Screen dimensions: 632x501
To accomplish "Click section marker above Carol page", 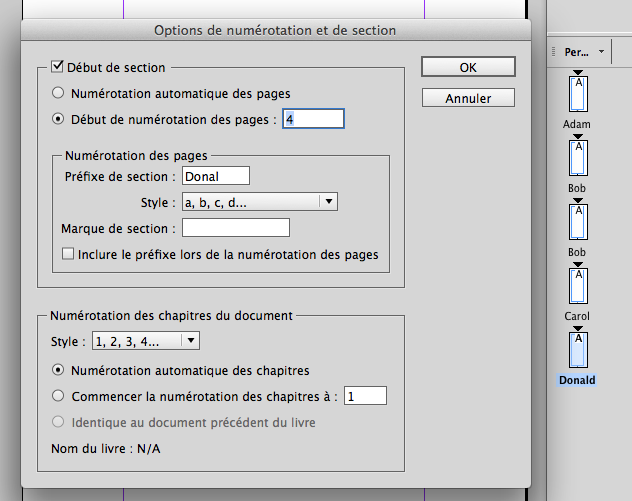I will point(577,265).
